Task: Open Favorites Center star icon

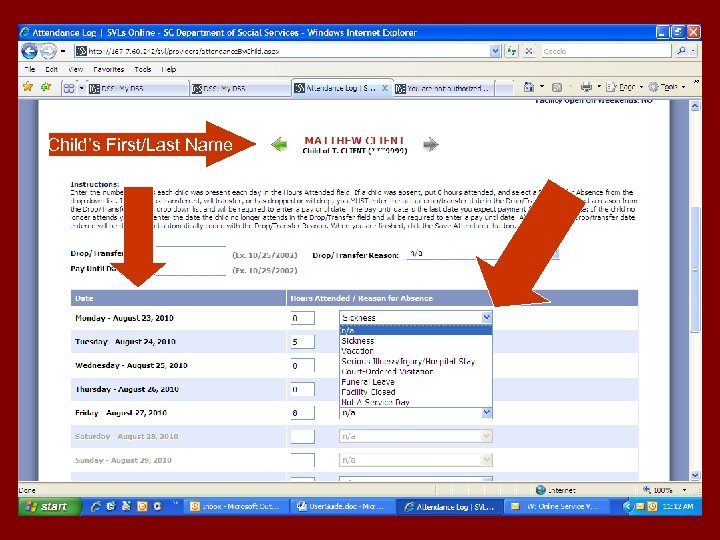Action: coord(28,86)
